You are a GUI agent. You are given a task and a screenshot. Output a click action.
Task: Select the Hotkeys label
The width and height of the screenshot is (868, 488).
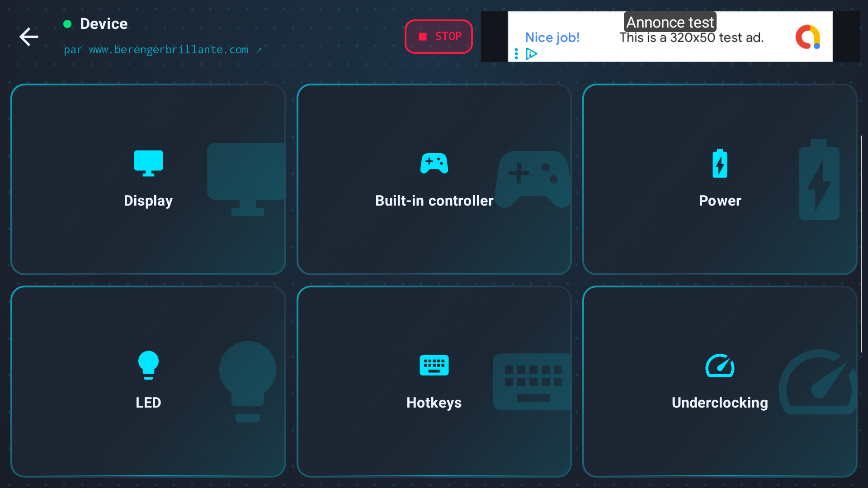click(434, 403)
